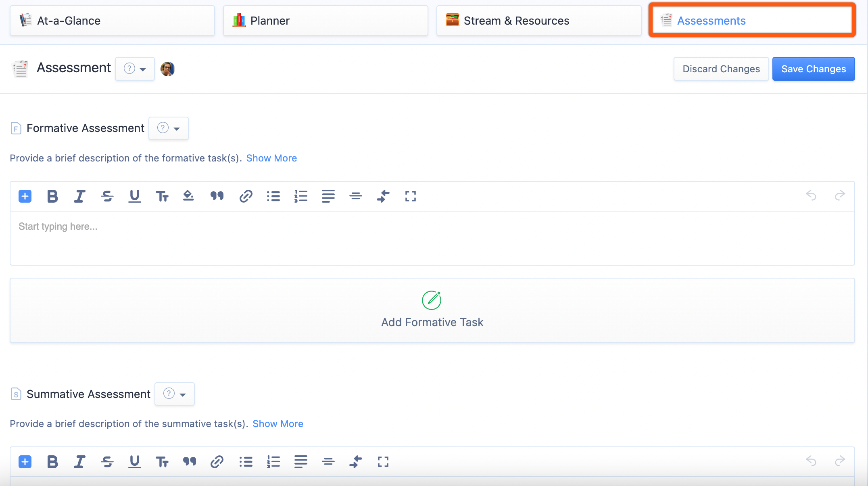
Task: Click blue plus insert button in summative editor
Action: pyautogui.click(x=25, y=462)
